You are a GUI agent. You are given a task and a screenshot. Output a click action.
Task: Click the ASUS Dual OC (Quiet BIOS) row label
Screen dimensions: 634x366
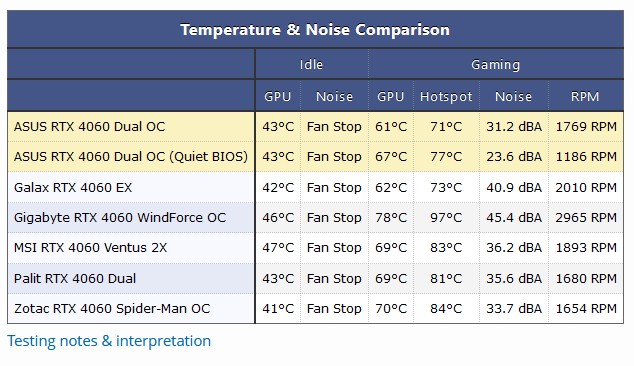click(131, 157)
